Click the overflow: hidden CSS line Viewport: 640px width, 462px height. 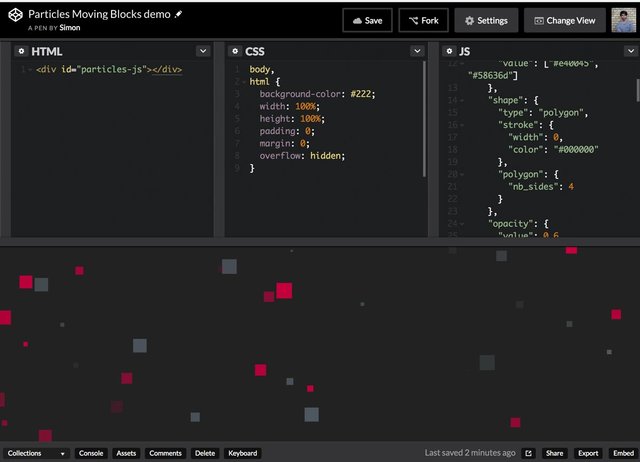tap(302, 156)
